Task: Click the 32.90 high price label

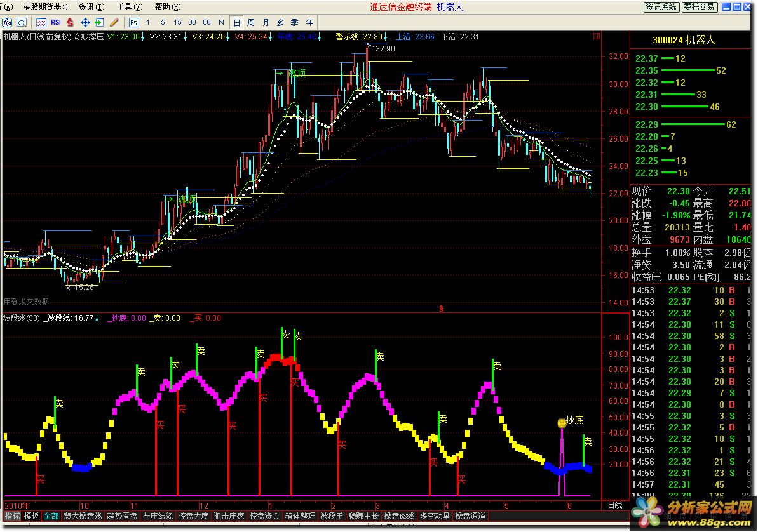Action: coord(385,49)
